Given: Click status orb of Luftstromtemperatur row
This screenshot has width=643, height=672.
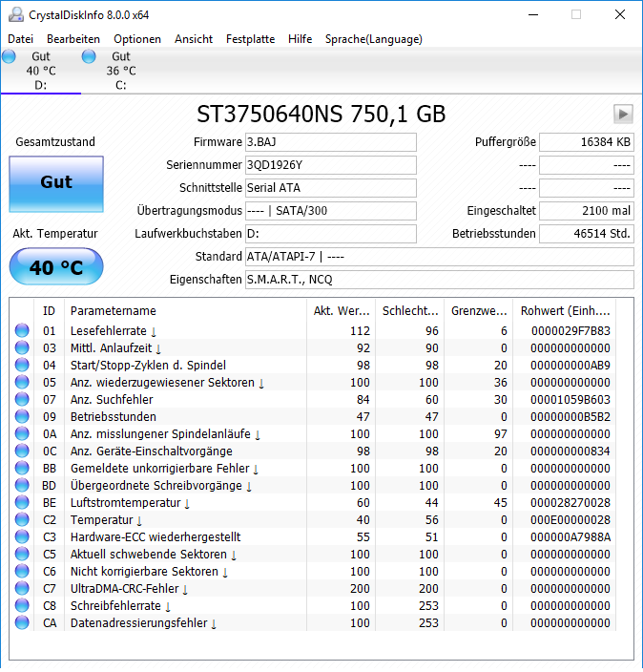Looking at the screenshot, I should click(22, 502).
